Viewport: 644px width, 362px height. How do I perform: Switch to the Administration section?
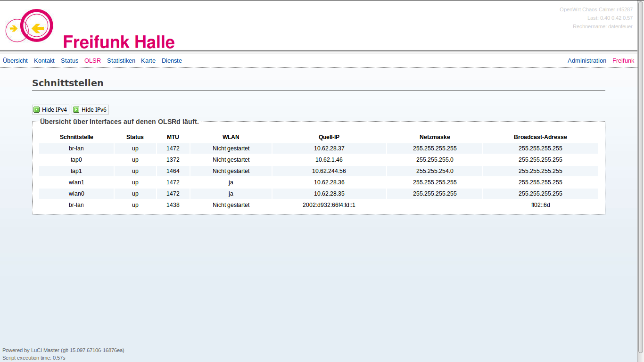point(586,61)
